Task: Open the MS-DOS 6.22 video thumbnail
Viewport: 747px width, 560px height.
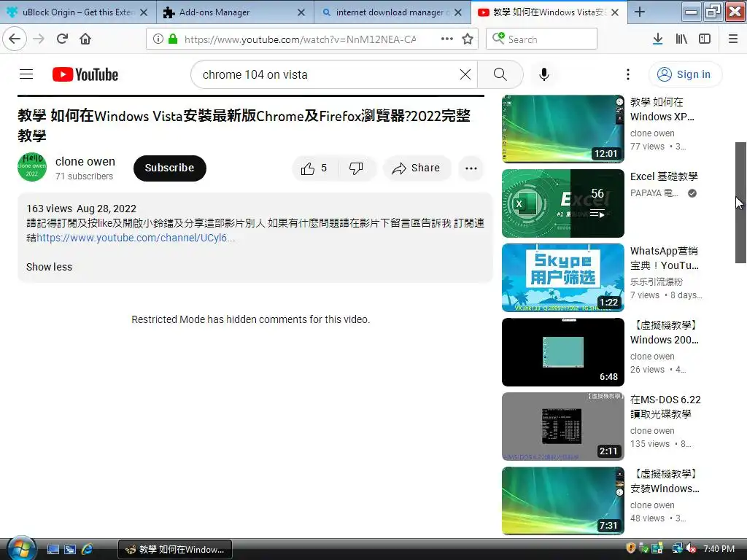Action: pos(562,426)
